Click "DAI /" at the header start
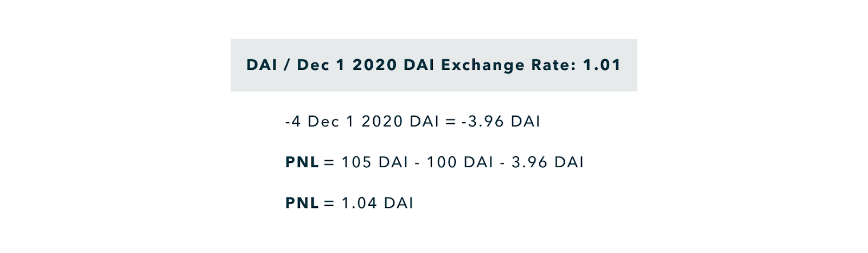The image size is (868, 253). point(269,65)
